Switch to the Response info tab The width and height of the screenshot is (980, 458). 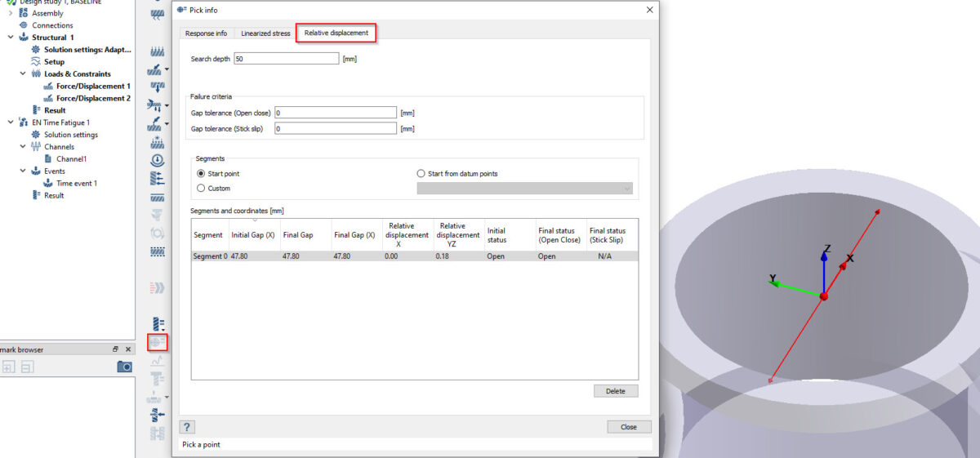click(x=207, y=33)
